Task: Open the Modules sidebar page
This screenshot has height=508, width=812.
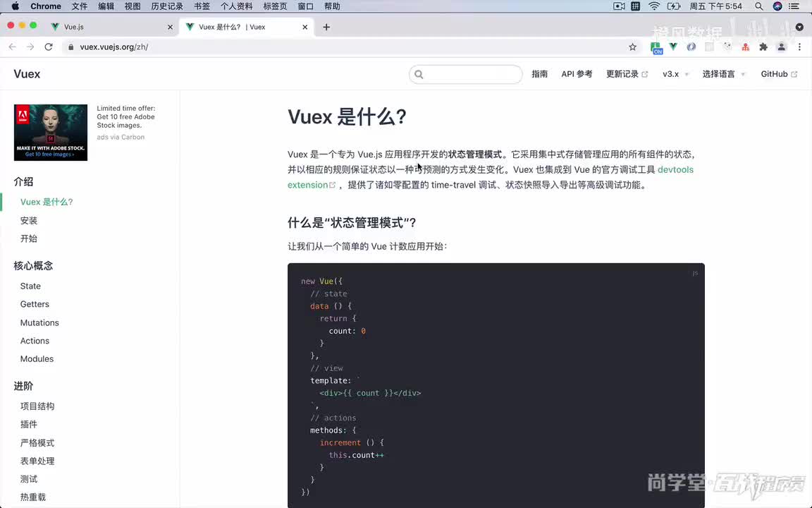Action: [37, 358]
